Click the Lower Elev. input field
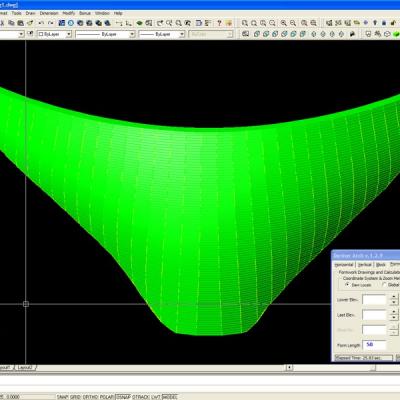The height and width of the screenshot is (400, 400). click(374, 299)
